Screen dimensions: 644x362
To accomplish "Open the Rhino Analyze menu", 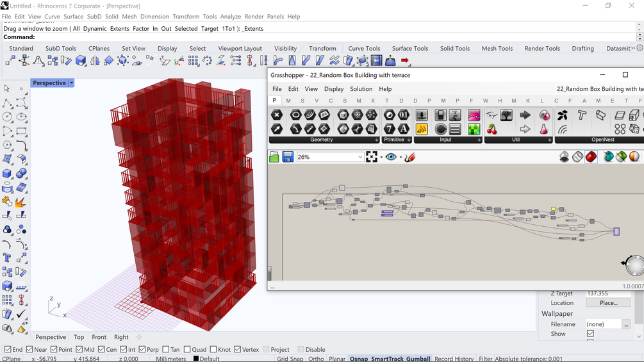I will click(x=231, y=17).
